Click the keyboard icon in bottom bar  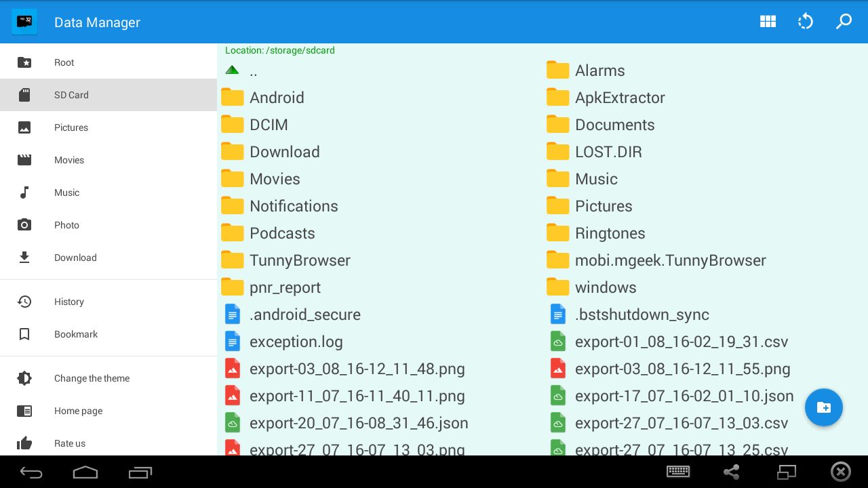click(678, 471)
